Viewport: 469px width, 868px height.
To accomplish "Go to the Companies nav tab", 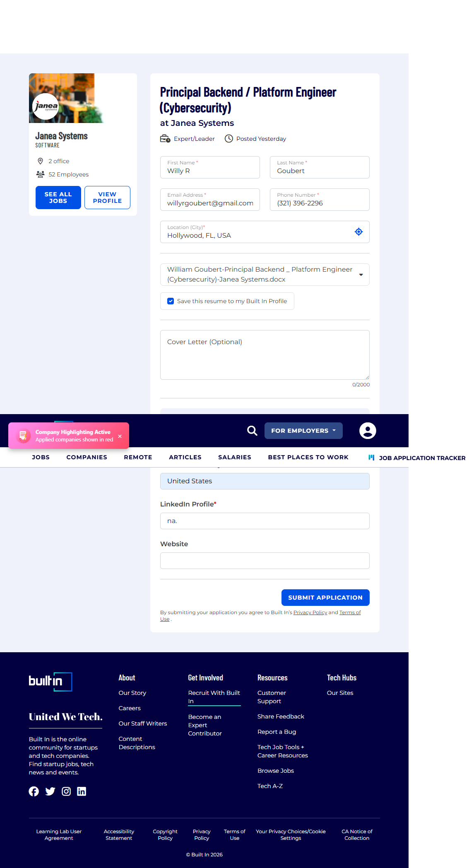I will pos(87,457).
